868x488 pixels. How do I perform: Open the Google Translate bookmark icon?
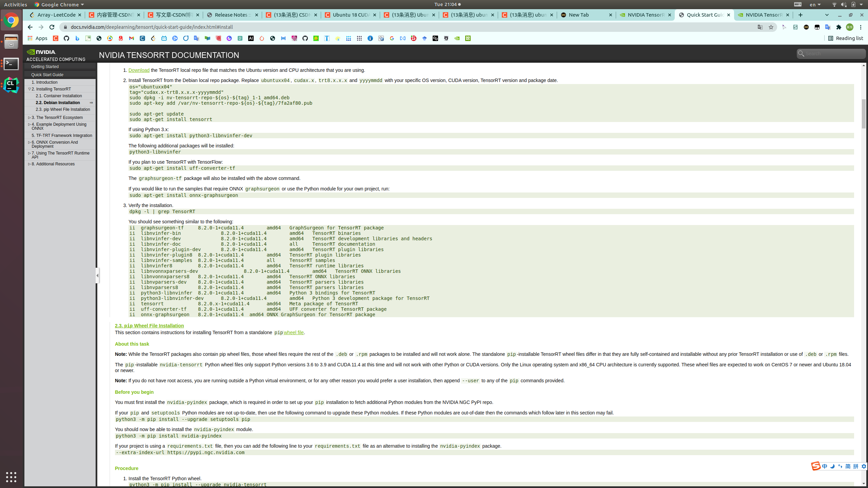(197, 38)
